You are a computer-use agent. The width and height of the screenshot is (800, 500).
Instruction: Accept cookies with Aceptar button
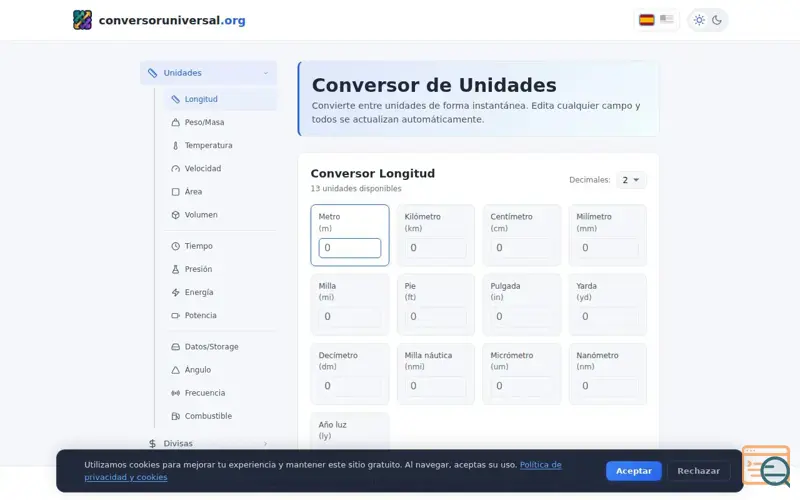click(x=634, y=471)
